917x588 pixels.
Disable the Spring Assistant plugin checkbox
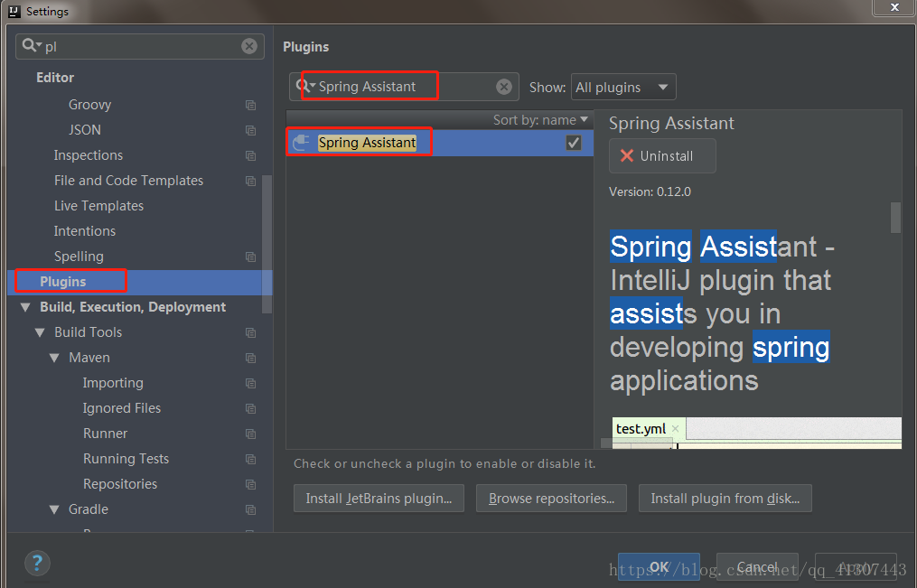[x=573, y=143]
